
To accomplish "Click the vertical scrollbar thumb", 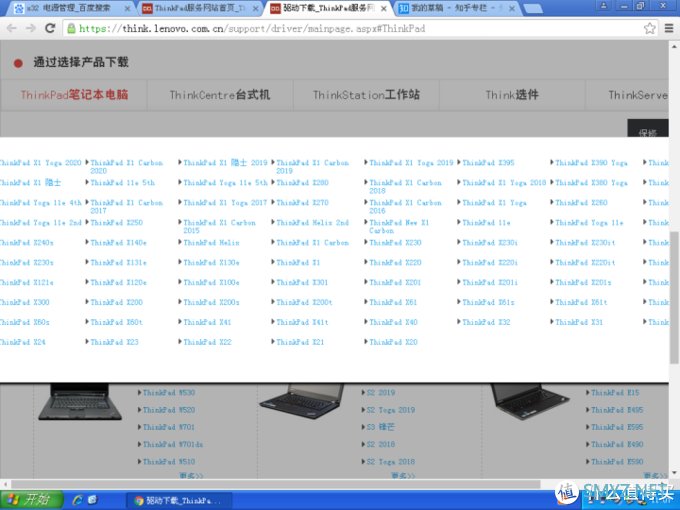I will point(674,298).
